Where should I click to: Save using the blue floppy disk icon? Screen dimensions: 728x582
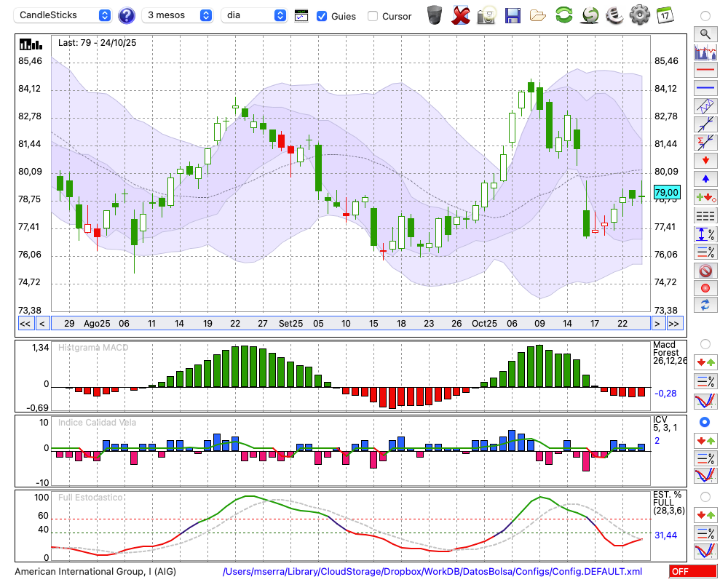pyautogui.click(x=513, y=15)
